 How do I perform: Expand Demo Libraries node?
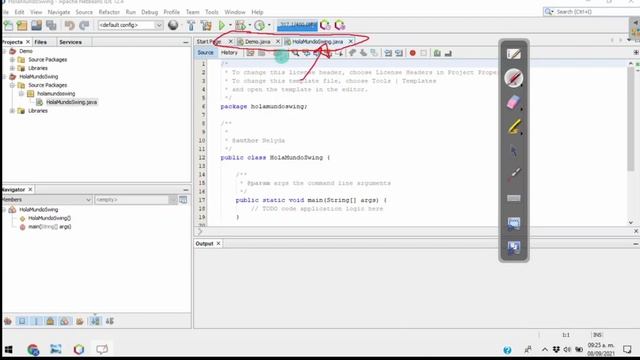pos(12,68)
